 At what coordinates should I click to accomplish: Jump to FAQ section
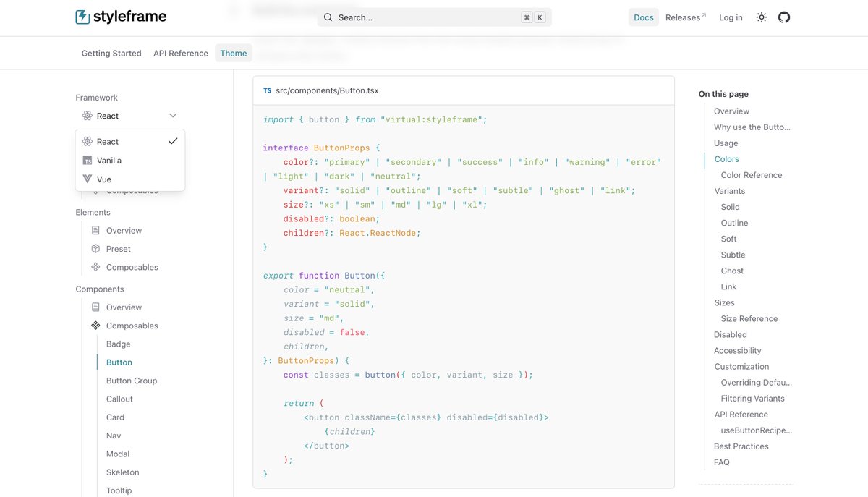click(722, 462)
